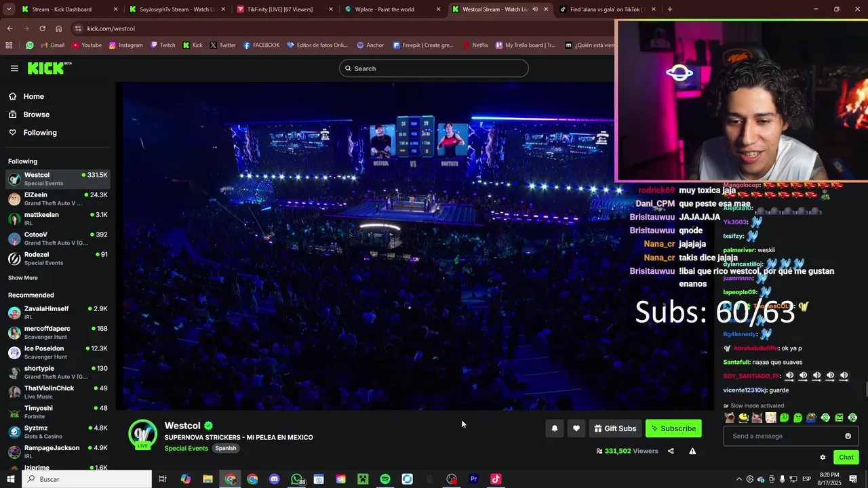The image size is (868, 488).
Task: Open Westcol channel name link
Action: 182,426
